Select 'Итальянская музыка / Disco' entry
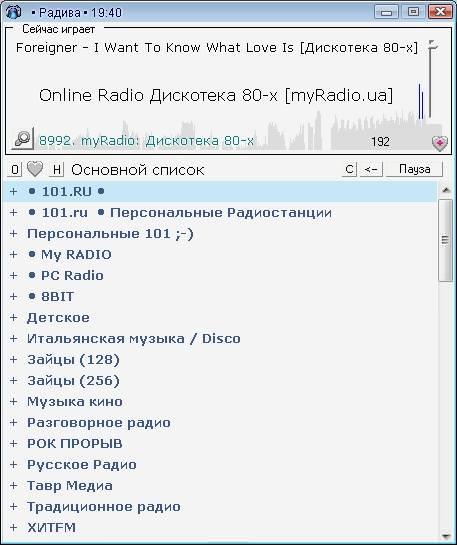 134,339
